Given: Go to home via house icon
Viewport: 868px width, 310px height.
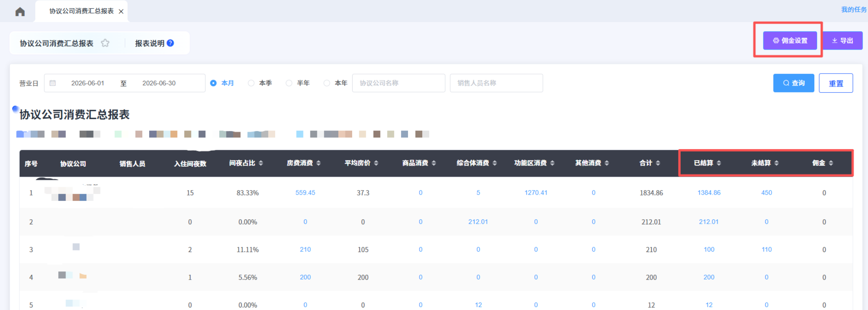Looking at the screenshot, I should [20, 11].
